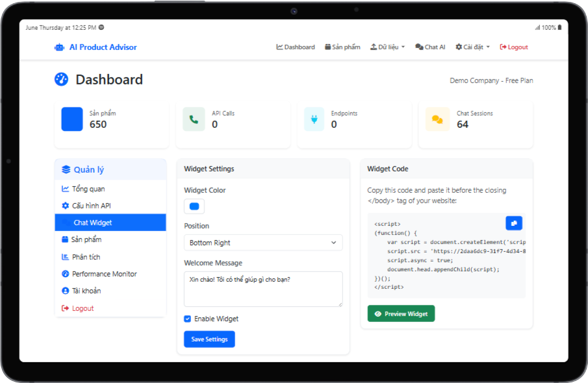Click the chart icon beside Tổng quan

tap(65, 189)
